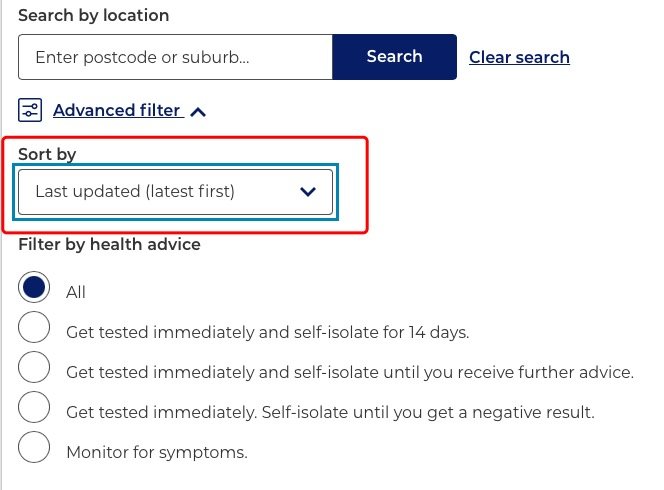Select radio circle beside Monitor for symptoms
664x490 pixels.
pos(34,447)
